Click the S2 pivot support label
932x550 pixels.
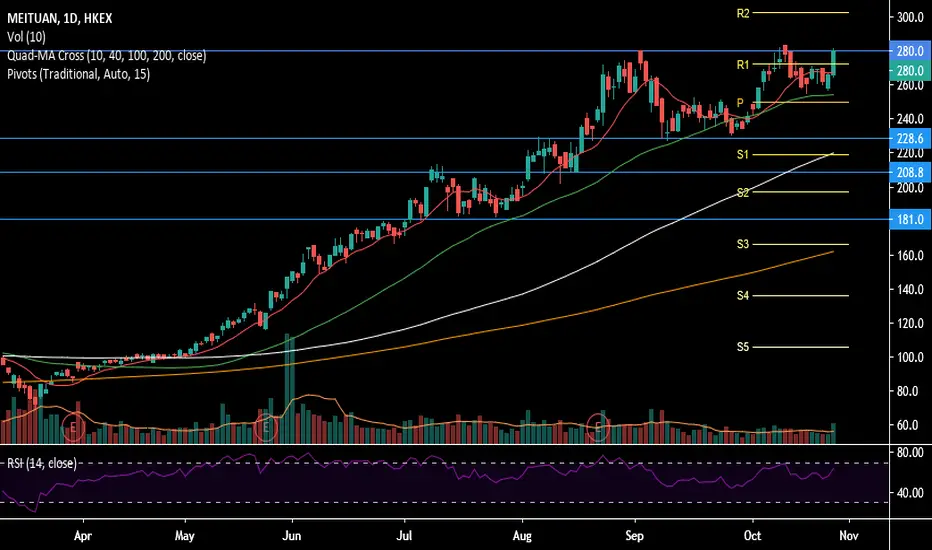point(743,193)
